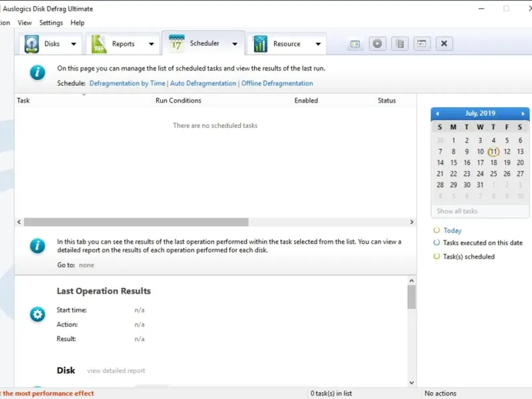
Task: Select July 28 in calendar
Action: pos(440,185)
